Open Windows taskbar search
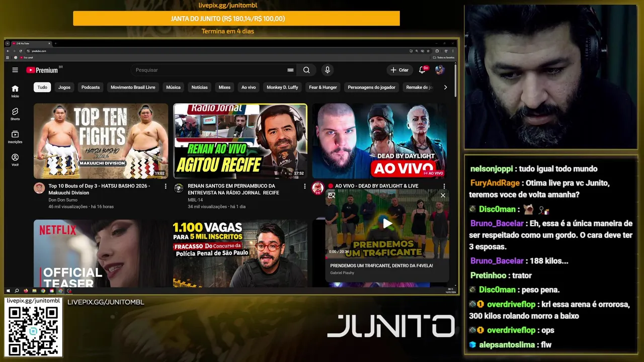Image resolution: width=644 pixels, height=362 pixels. pos(17,291)
